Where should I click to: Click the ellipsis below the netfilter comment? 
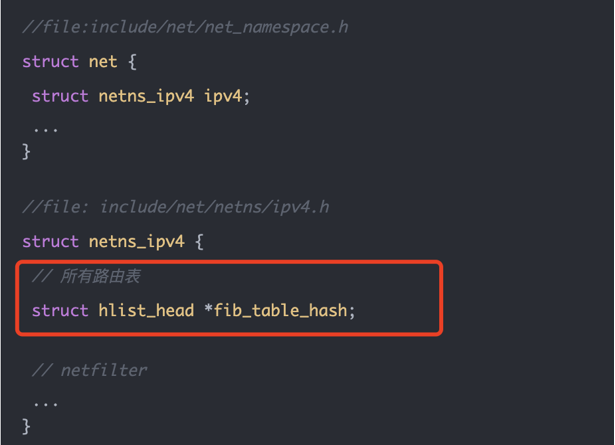45,403
